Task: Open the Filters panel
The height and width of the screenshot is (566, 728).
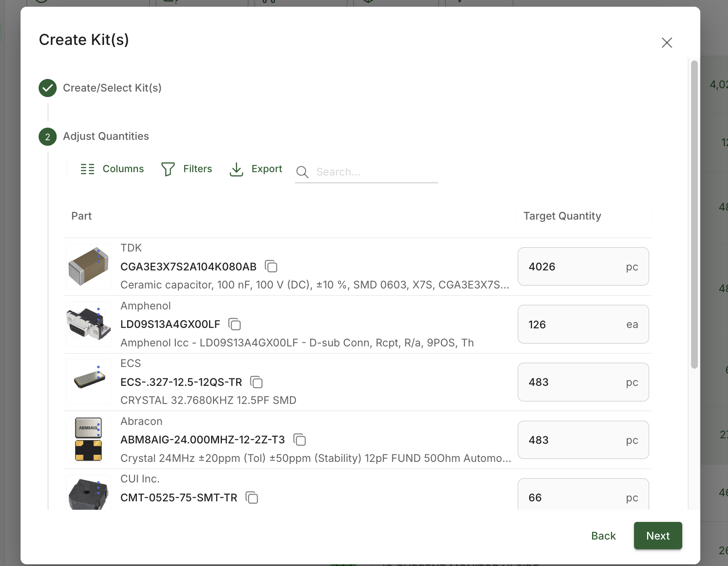Action: point(187,169)
